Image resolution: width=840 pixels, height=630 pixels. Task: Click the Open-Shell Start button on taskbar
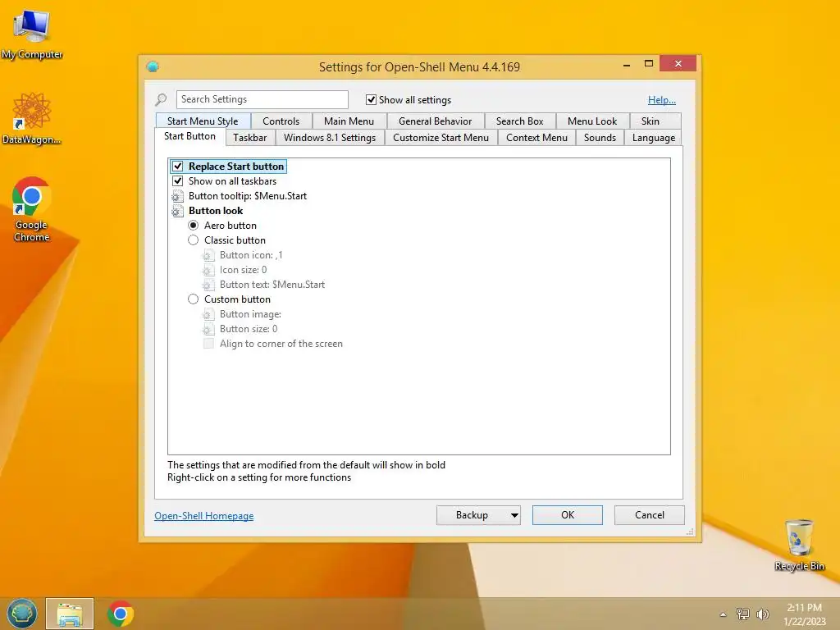coord(22,614)
